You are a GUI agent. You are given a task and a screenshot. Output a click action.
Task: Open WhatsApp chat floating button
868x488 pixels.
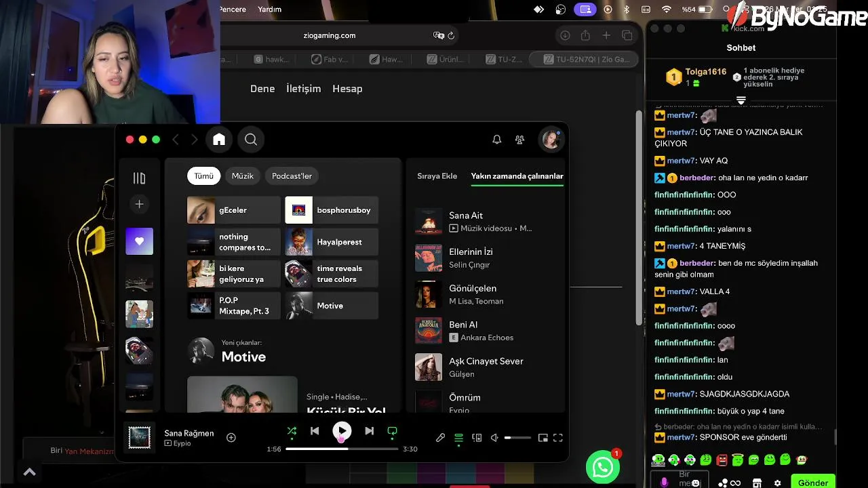tap(602, 466)
